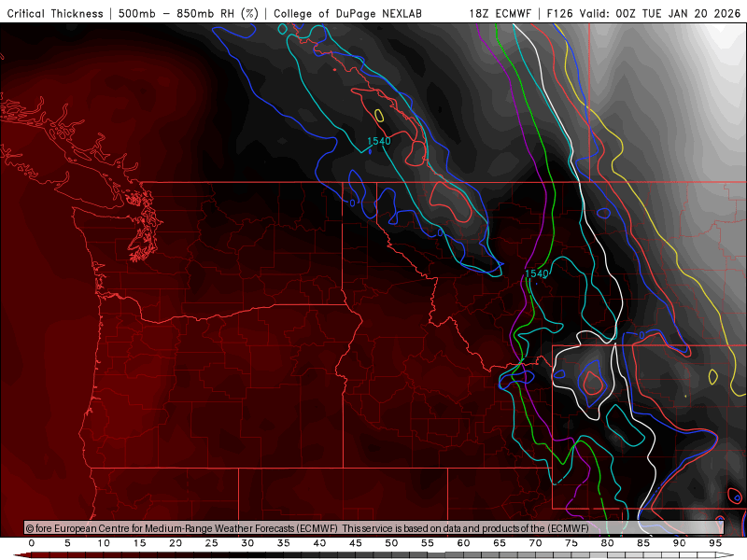This screenshot has width=747, height=560.
Task: Select the "500mb - 850mb RH (%)" header label
Action: tap(189, 13)
